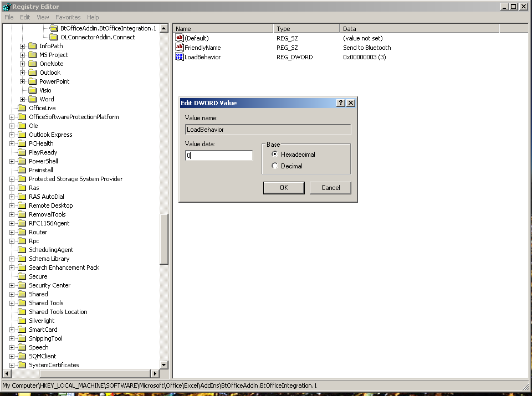Expand the Outlook Express key
532x396 pixels.
pos(12,135)
